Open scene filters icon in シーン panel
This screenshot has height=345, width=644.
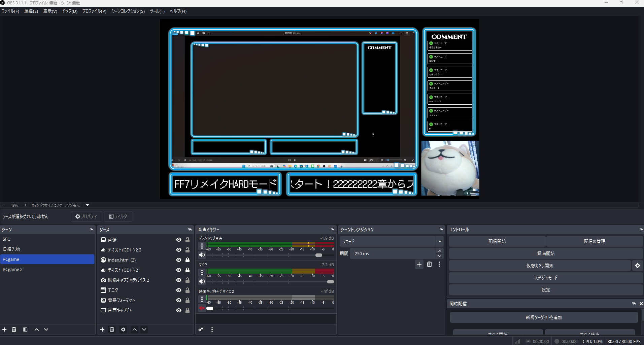[x=25, y=330]
